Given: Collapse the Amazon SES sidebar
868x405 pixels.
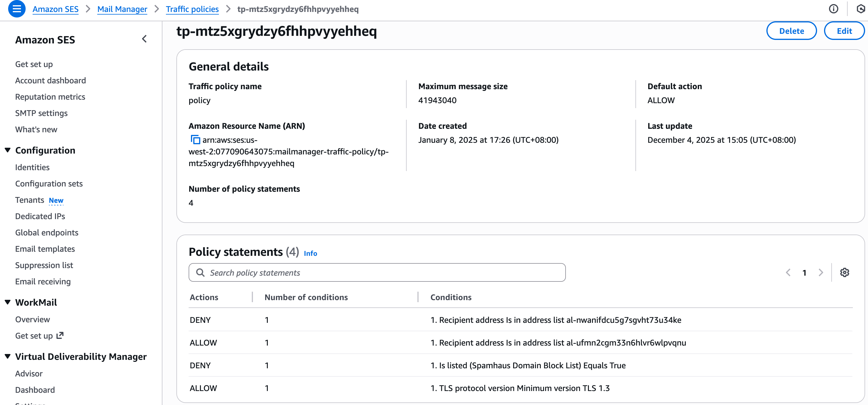Looking at the screenshot, I should [144, 39].
